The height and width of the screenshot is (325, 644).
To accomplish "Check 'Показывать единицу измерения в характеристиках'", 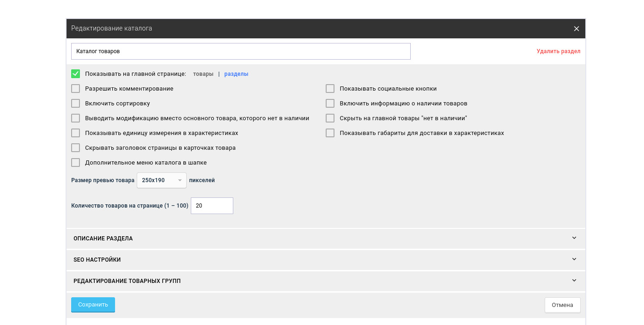I will 76,133.
